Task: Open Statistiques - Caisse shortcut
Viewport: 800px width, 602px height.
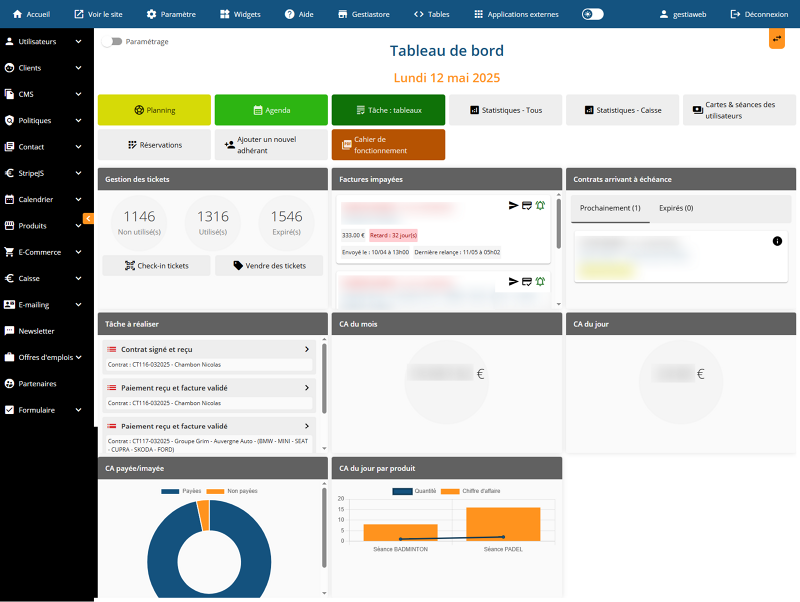Action: 622,110
